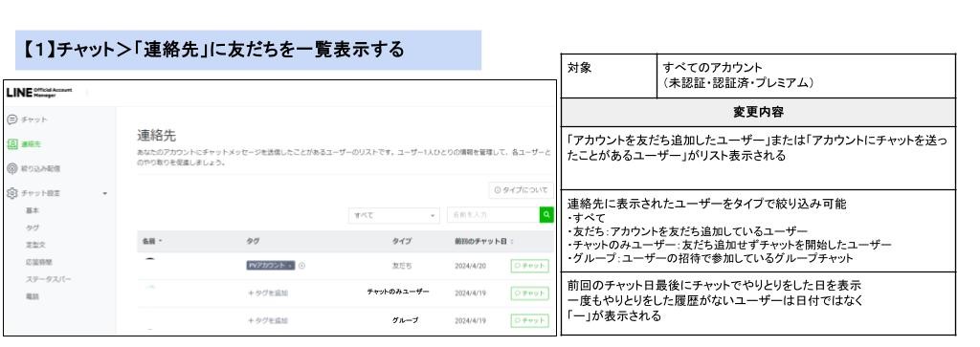The width and height of the screenshot is (980, 347).
Task: Click the 名前を入力 search field
Action: click(x=493, y=215)
